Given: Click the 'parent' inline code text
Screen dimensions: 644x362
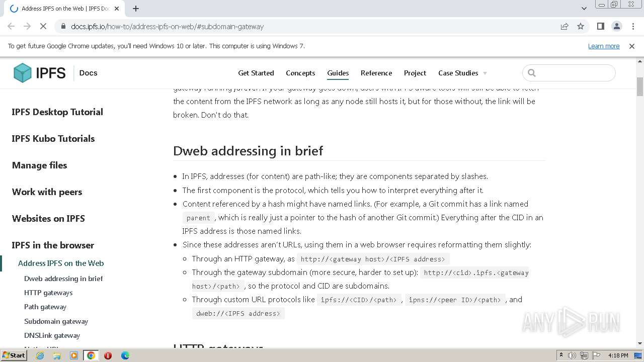Looking at the screenshot, I should click(198, 218).
